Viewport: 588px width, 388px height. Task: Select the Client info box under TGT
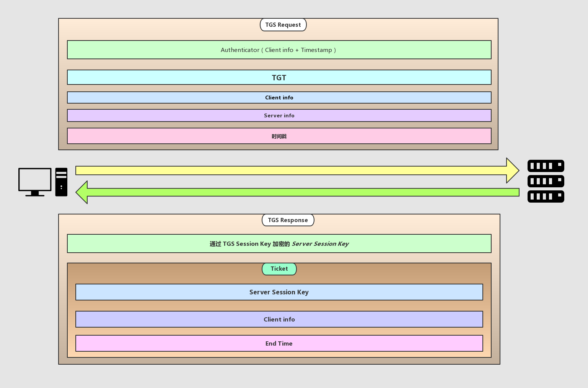point(279,97)
